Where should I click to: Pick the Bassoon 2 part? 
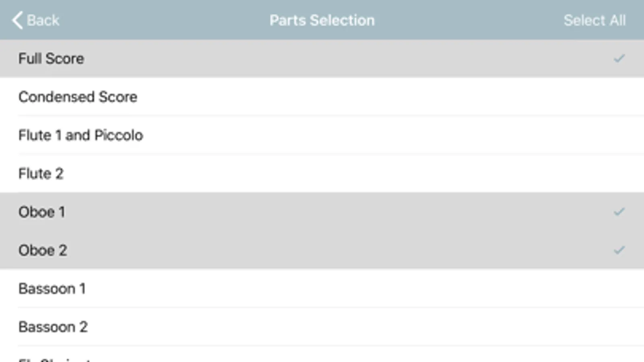53,327
